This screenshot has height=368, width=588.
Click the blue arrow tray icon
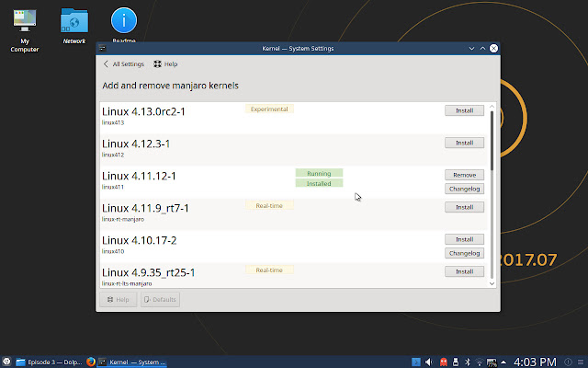(x=416, y=362)
